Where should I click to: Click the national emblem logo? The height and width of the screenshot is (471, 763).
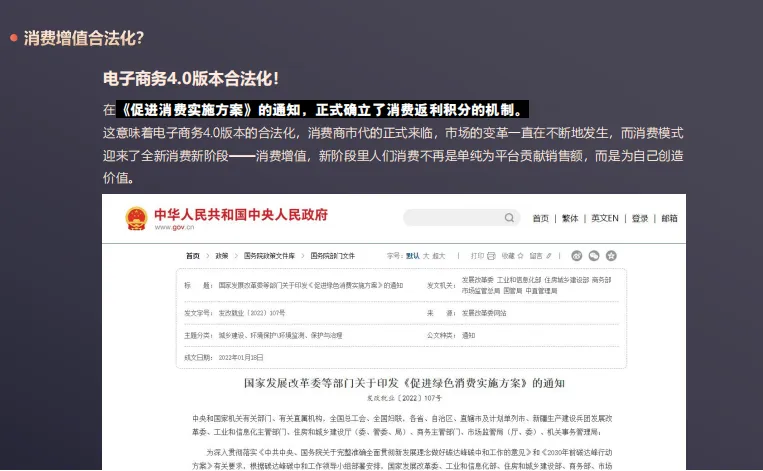coord(136,218)
